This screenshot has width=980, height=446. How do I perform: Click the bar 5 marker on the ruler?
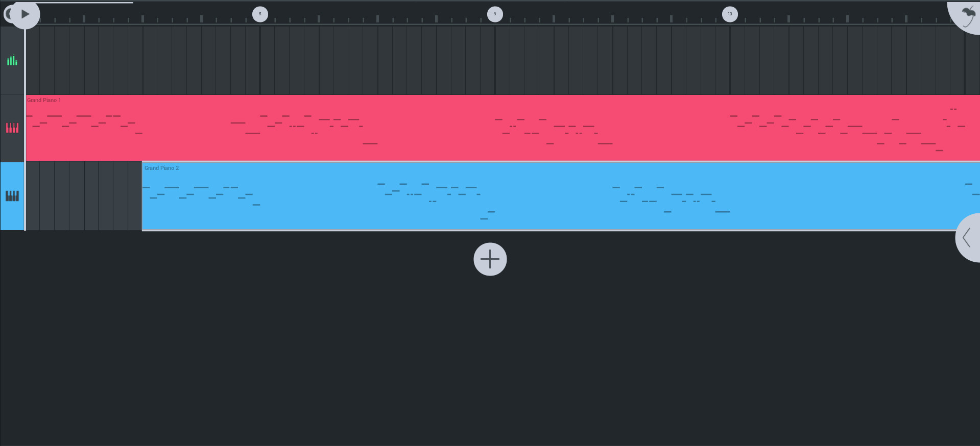pos(260,14)
